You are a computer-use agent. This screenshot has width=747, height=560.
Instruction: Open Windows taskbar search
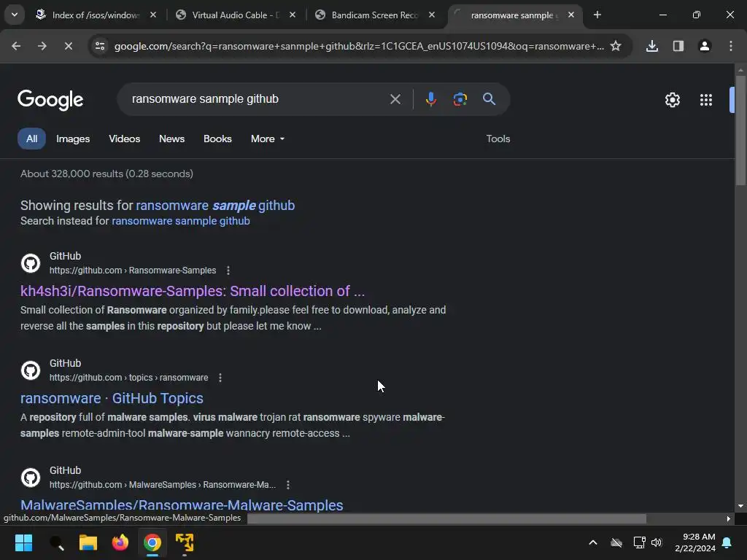[56, 542]
